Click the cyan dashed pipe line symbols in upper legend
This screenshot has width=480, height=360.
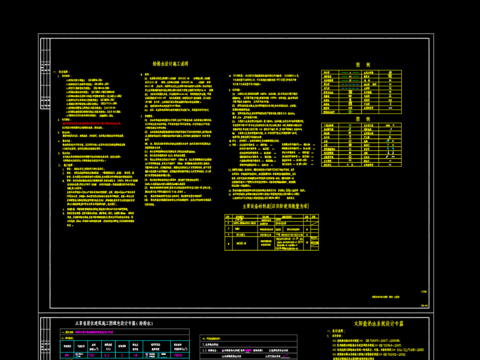tap(350, 86)
